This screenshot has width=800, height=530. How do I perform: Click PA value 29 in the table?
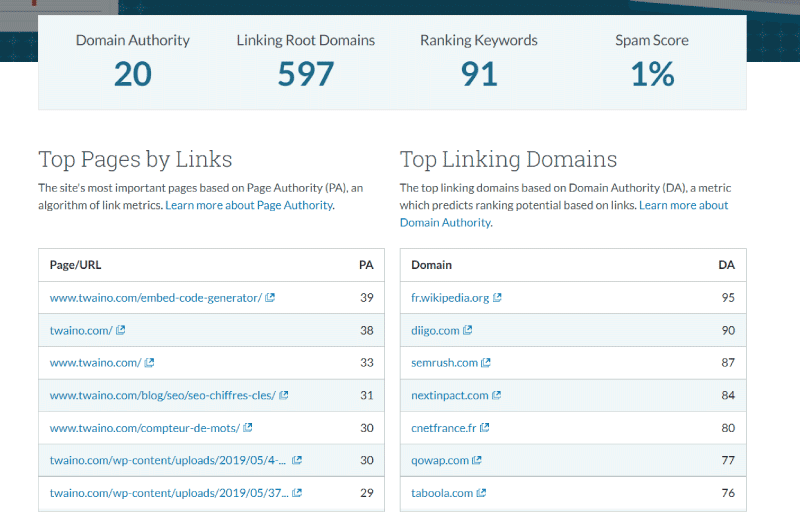click(x=366, y=493)
